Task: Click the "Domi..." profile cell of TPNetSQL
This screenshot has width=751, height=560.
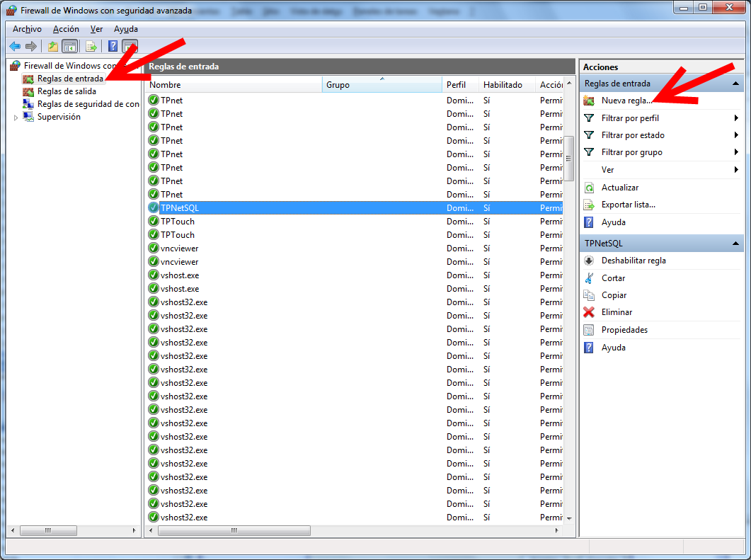Action: click(460, 208)
